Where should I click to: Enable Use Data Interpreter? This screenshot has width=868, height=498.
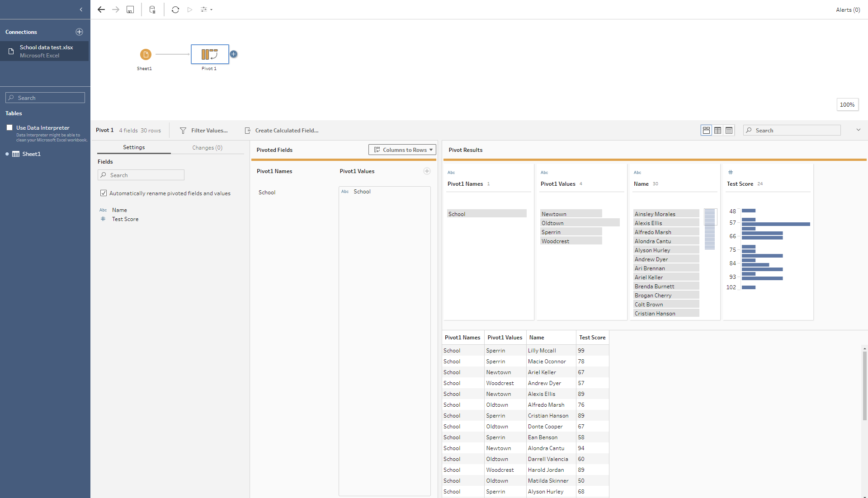(x=9, y=127)
